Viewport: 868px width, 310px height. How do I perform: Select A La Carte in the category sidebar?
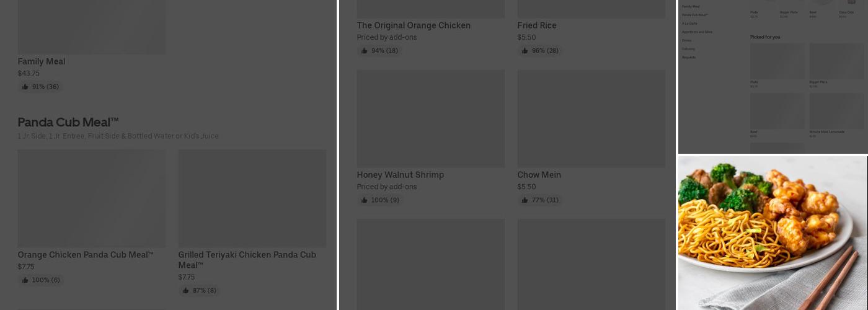tap(689, 24)
